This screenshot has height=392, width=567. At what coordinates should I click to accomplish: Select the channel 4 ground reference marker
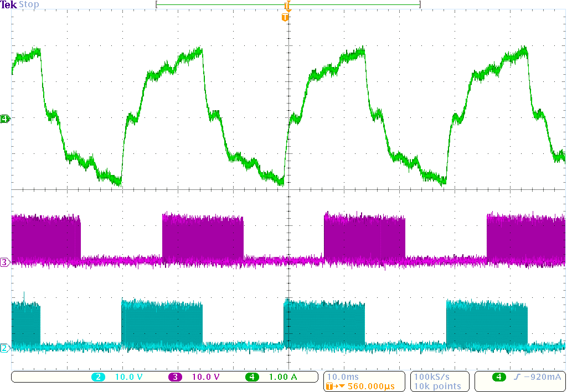[x=5, y=119]
